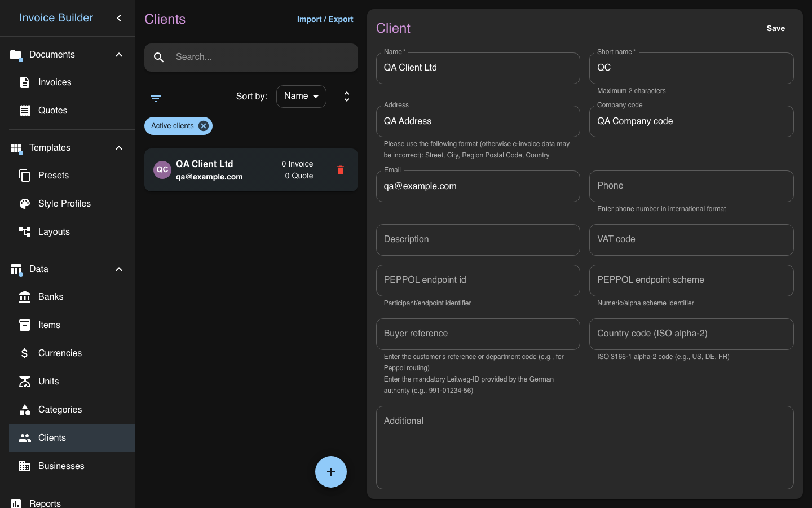Edit the Email field
This screenshot has height=508, width=812.
tap(478, 186)
